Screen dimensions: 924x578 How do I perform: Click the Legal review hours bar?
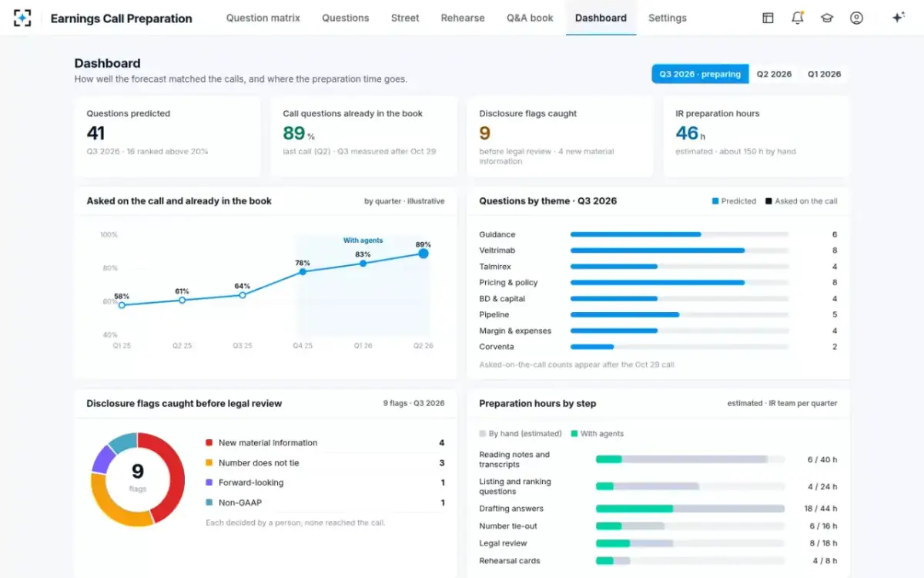coord(690,543)
